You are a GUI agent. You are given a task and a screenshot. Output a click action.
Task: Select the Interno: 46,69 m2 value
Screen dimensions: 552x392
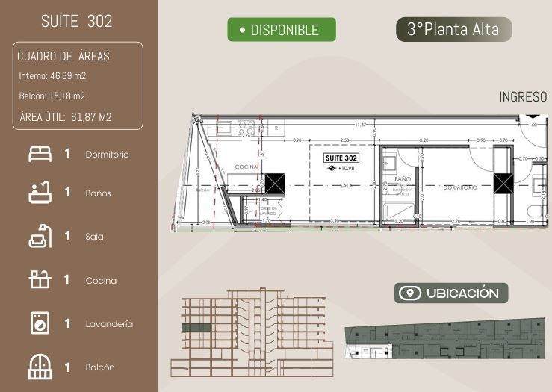(x=52, y=76)
